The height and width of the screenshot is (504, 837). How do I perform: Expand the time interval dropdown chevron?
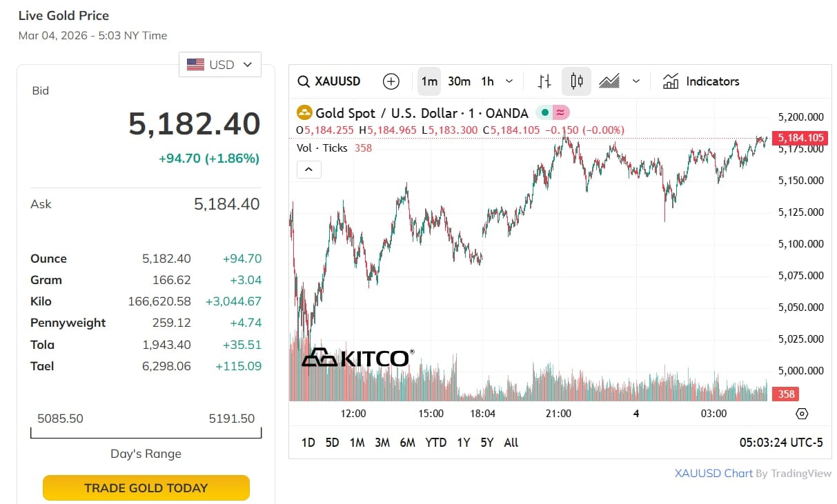click(x=509, y=81)
